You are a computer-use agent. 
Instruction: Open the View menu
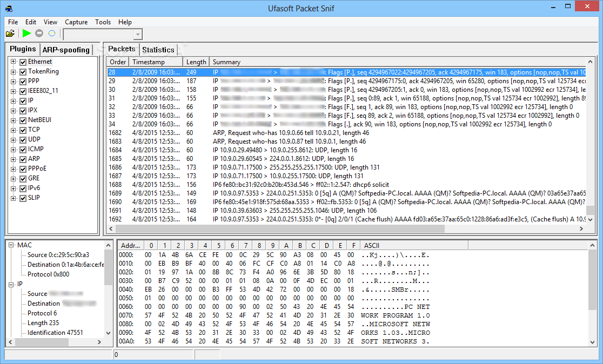(50, 22)
